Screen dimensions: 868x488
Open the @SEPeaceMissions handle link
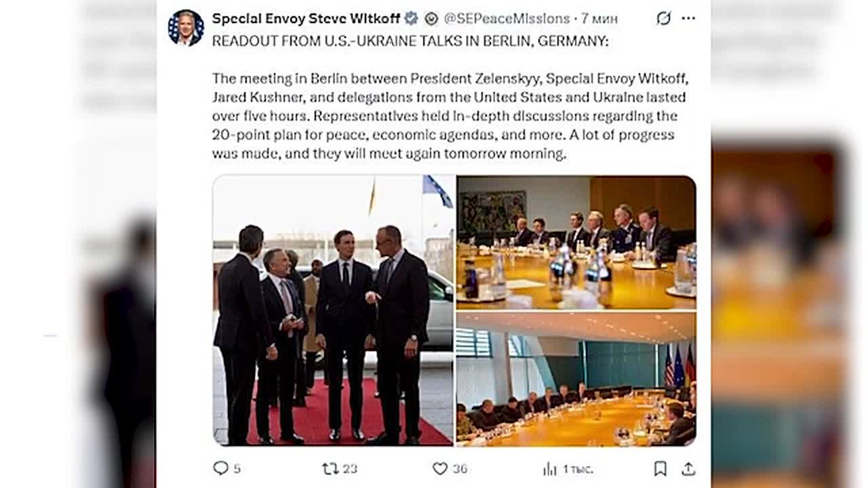507,18
